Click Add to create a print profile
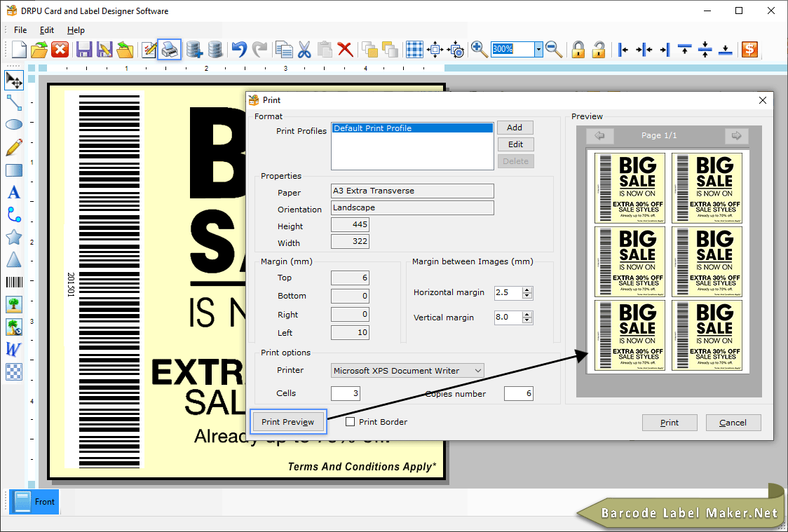788x532 pixels. 515,128
